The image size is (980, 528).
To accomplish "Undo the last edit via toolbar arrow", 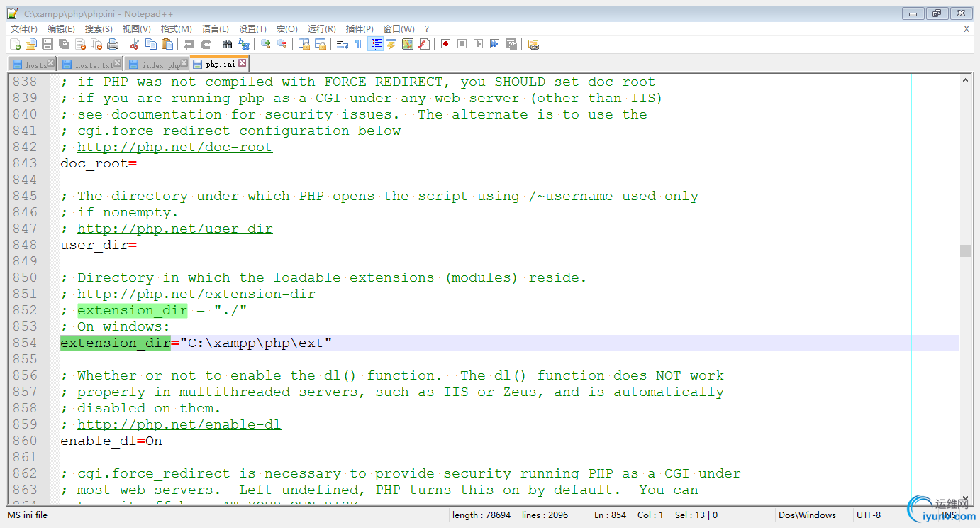I will click(189, 44).
